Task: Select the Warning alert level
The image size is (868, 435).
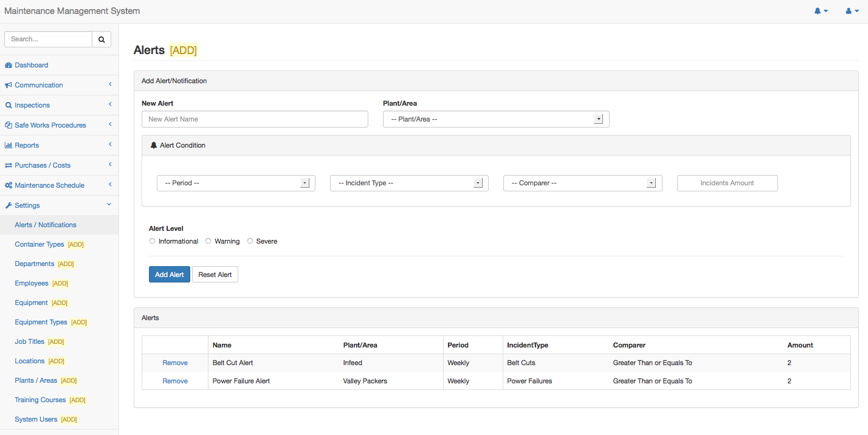Action: [208, 241]
